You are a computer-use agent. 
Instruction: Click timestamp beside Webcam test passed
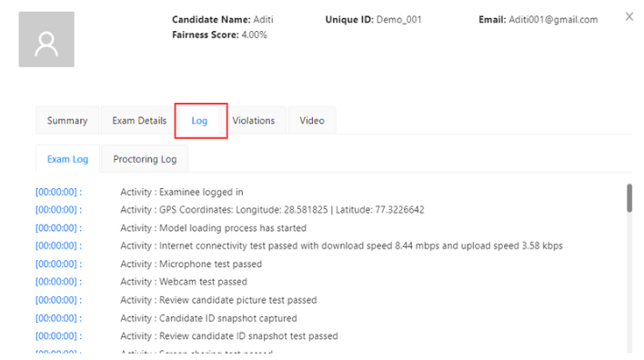click(x=59, y=282)
